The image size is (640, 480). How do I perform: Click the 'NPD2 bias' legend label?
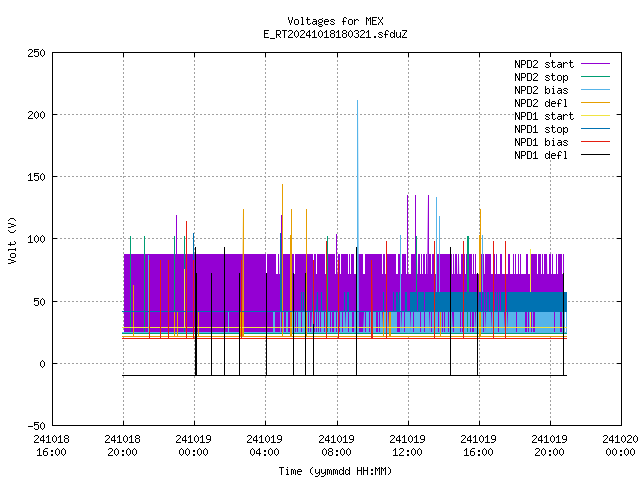541,90
